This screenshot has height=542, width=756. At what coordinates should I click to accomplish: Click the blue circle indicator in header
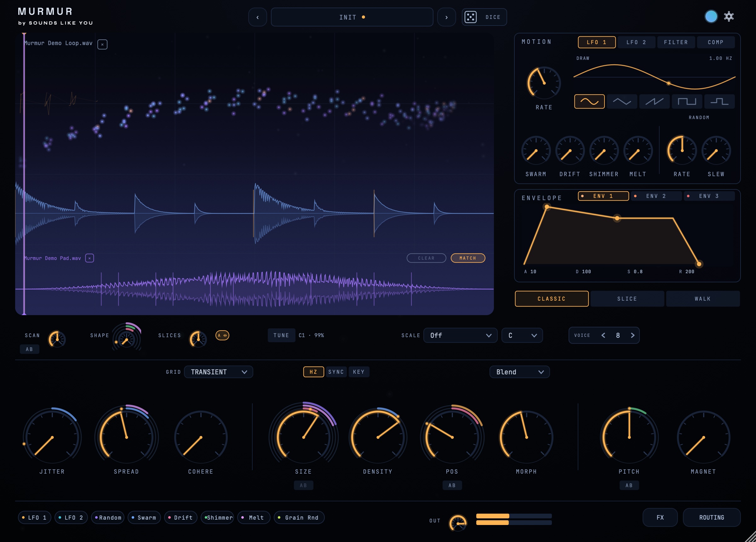pyautogui.click(x=711, y=16)
